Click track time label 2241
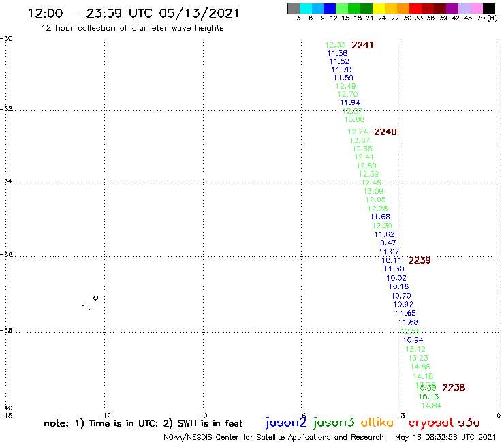The width and height of the screenshot is (504, 443). tap(362, 45)
